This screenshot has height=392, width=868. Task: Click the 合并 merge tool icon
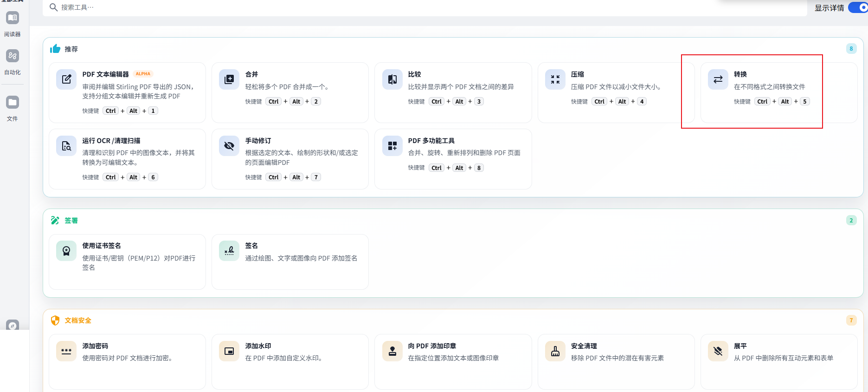point(229,79)
